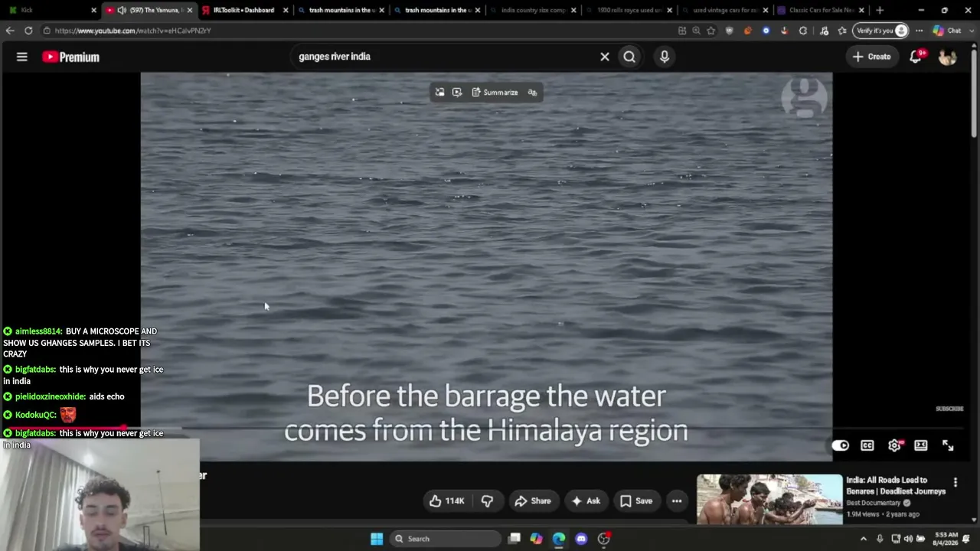The image size is (980, 551).
Task: Open the YouTube guide hamburger menu
Action: (x=22, y=57)
